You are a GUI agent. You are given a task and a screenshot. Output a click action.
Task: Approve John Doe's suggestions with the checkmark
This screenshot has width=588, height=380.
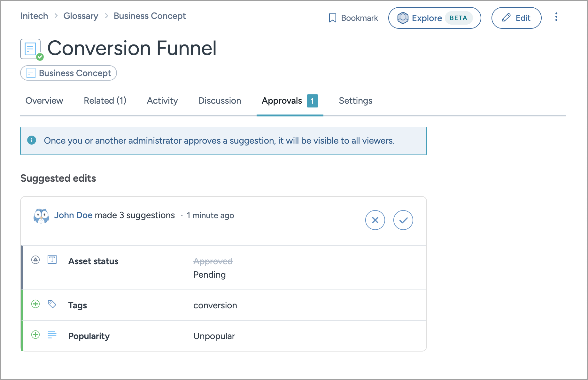point(403,220)
